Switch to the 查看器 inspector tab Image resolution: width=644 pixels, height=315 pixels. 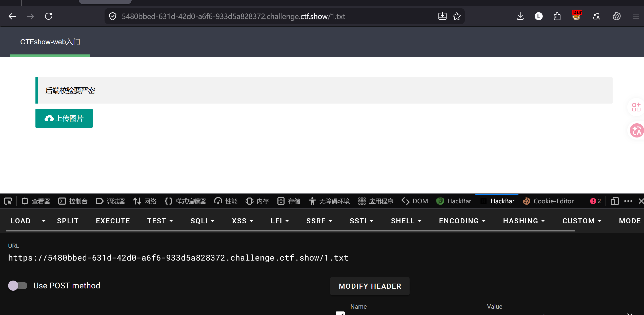point(36,201)
